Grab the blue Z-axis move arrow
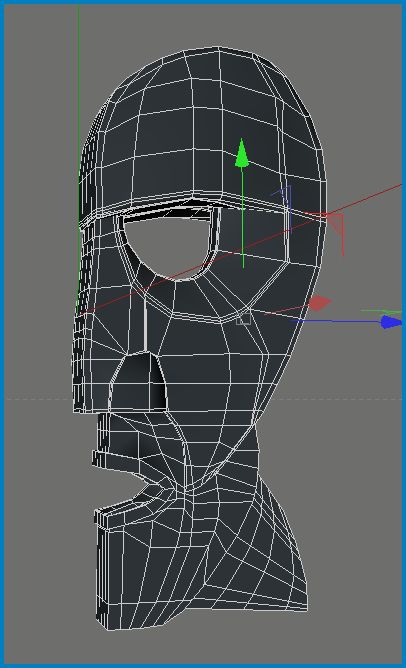Image resolution: width=406 pixels, height=668 pixels. click(391, 322)
